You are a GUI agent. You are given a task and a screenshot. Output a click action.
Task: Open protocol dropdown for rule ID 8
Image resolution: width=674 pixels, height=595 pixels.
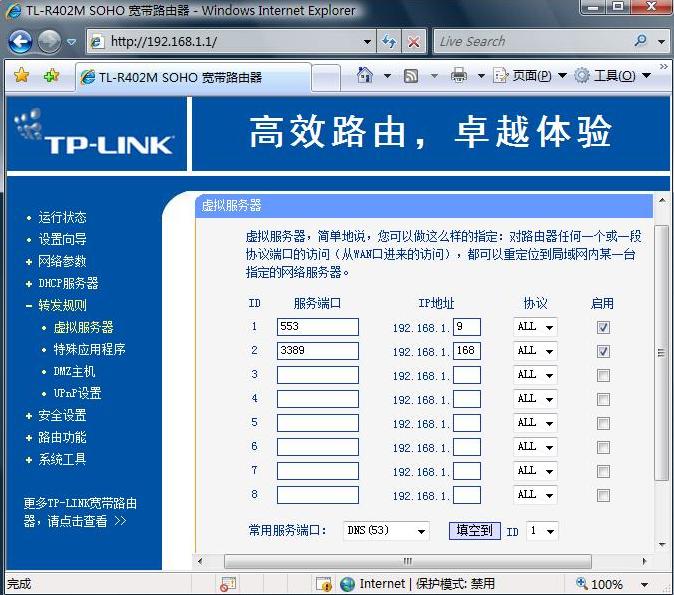pos(535,495)
